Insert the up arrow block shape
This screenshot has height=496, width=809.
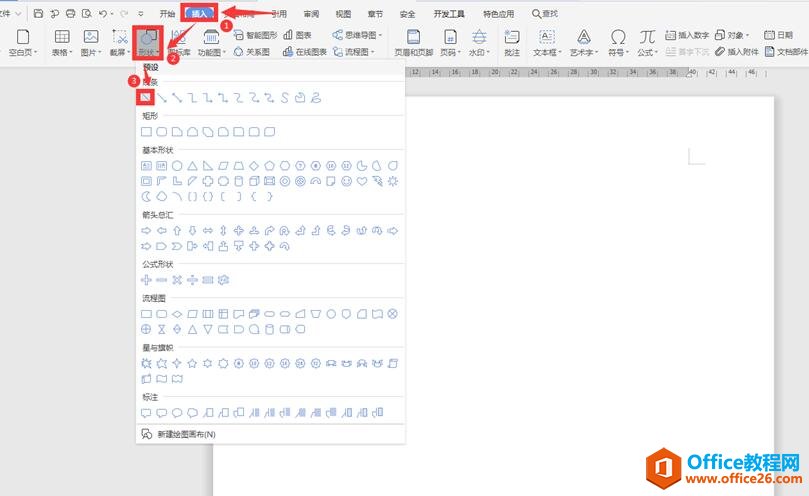click(x=177, y=231)
